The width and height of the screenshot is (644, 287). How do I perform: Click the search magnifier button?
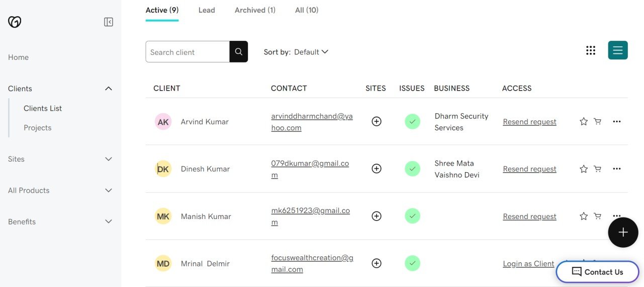(239, 51)
